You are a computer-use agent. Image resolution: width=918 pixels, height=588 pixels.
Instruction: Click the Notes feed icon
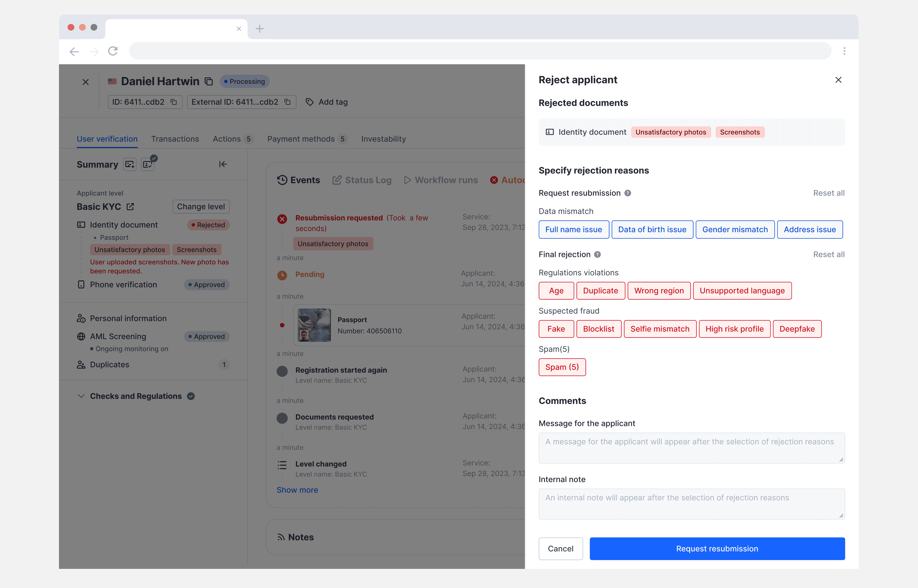(281, 537)
